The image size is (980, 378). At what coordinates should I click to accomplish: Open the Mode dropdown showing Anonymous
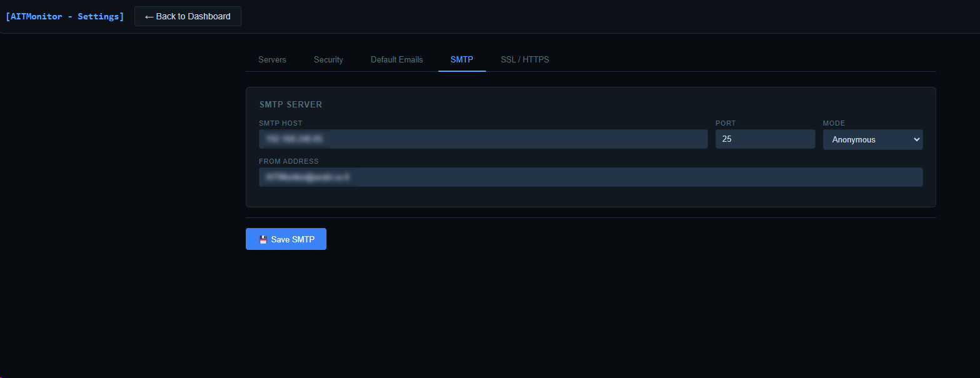click(872, 139)
